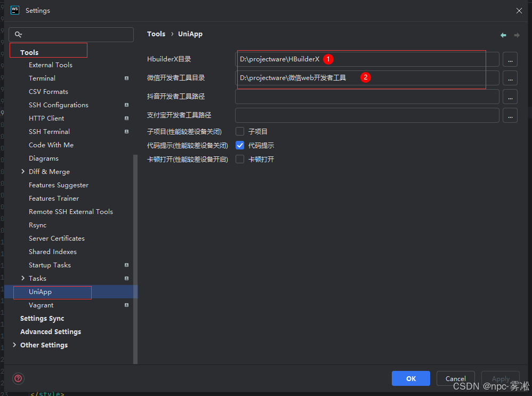Open Advanced Settings category
Image resolution: width=532 pixels, height=396 pixels.
click(x=51, y=331)
